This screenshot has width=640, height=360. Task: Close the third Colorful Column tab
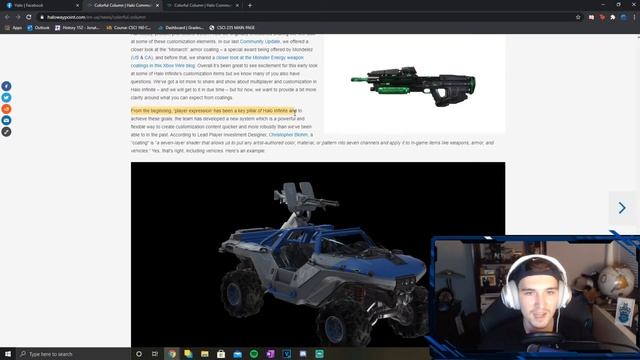pos(238,5)
